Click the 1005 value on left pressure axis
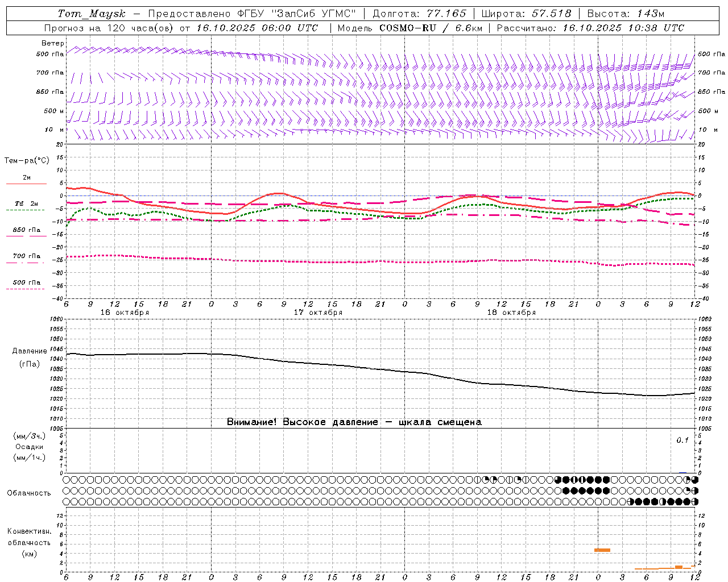 click(x=57, y=429)
